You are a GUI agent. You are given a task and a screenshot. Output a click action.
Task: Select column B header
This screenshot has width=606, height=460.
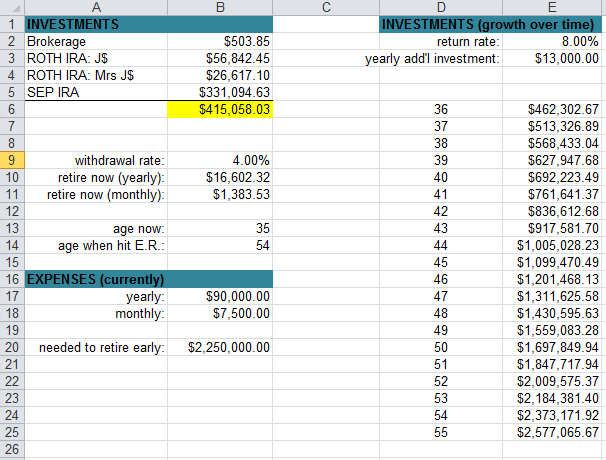pyautogui.click(x=220, y=7)
